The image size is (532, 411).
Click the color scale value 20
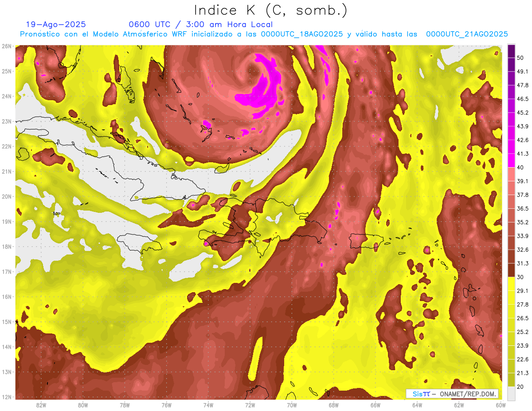tap(521, 387)
